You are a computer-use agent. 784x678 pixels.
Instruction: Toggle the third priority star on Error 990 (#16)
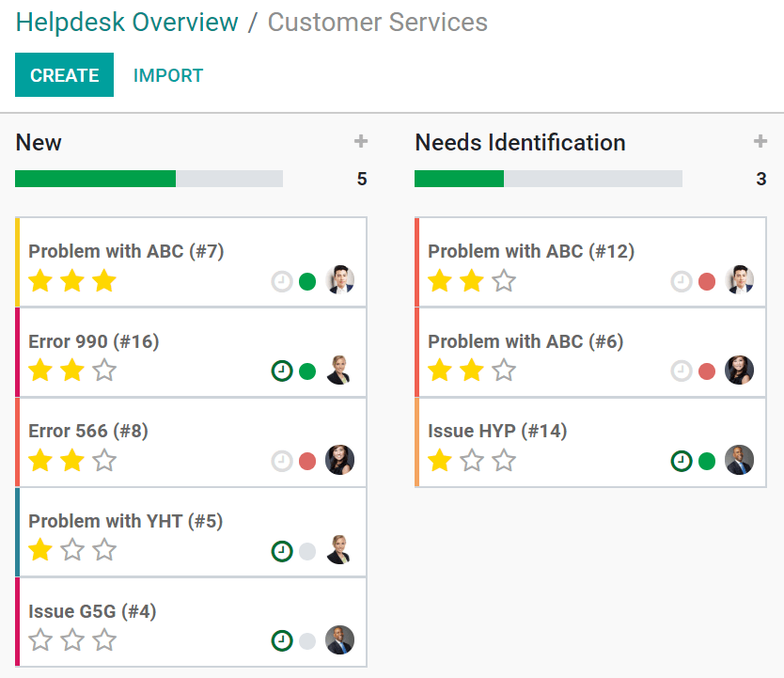click(x=104, y=371)
